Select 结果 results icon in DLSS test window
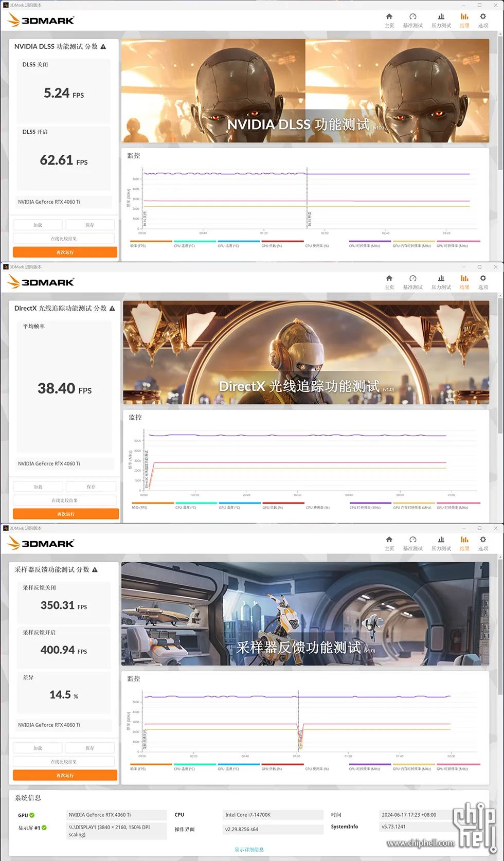The image size is (504, 861). 464,20
